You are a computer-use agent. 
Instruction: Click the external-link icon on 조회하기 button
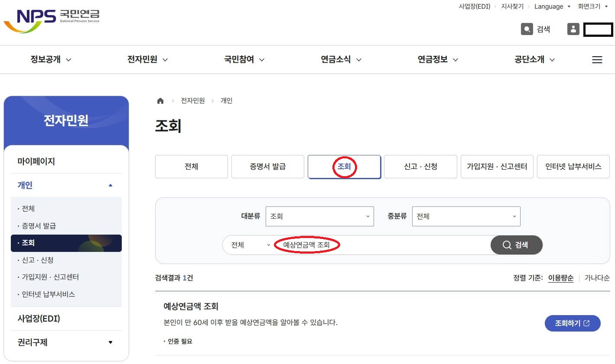click(x=587, y=323)
